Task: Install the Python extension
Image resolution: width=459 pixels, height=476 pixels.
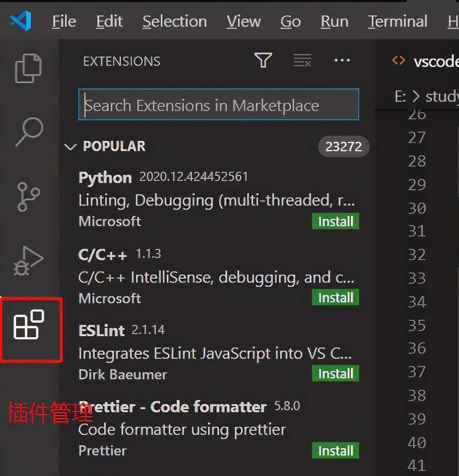Action: pyautogui.click(x=335, y=221)
